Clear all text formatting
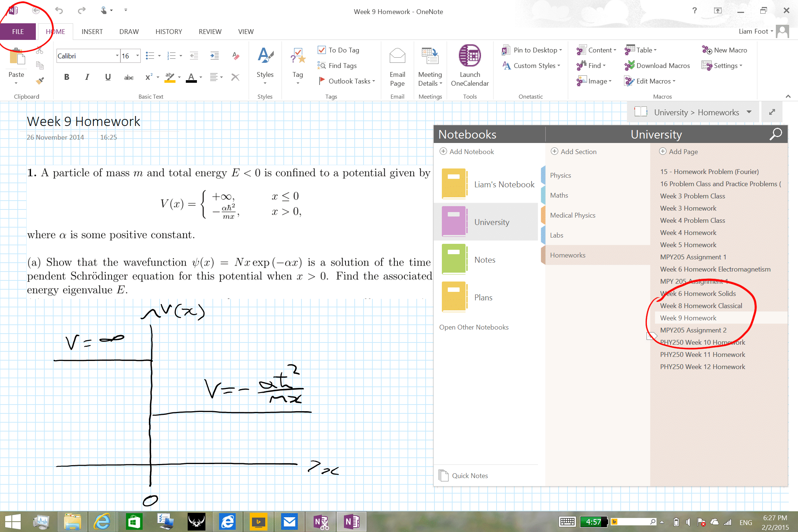798x532 pixels. coord(236,56)
